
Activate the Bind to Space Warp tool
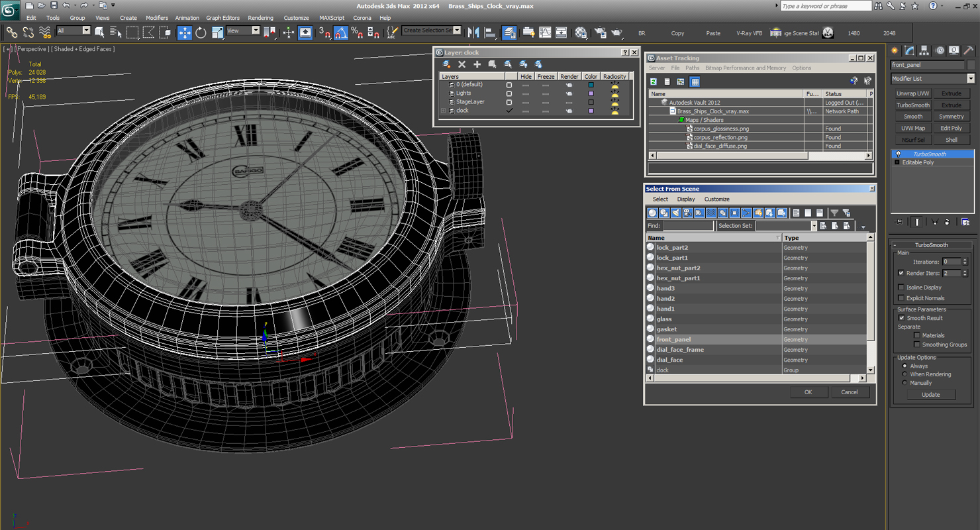pyautogui.click(x=45, y=32)
